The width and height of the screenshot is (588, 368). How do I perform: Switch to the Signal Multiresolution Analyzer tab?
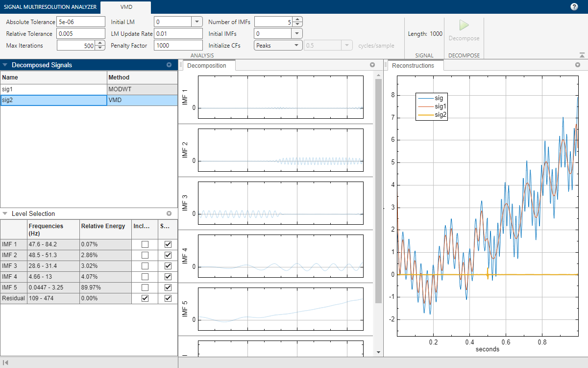click(x=49, y=7)
